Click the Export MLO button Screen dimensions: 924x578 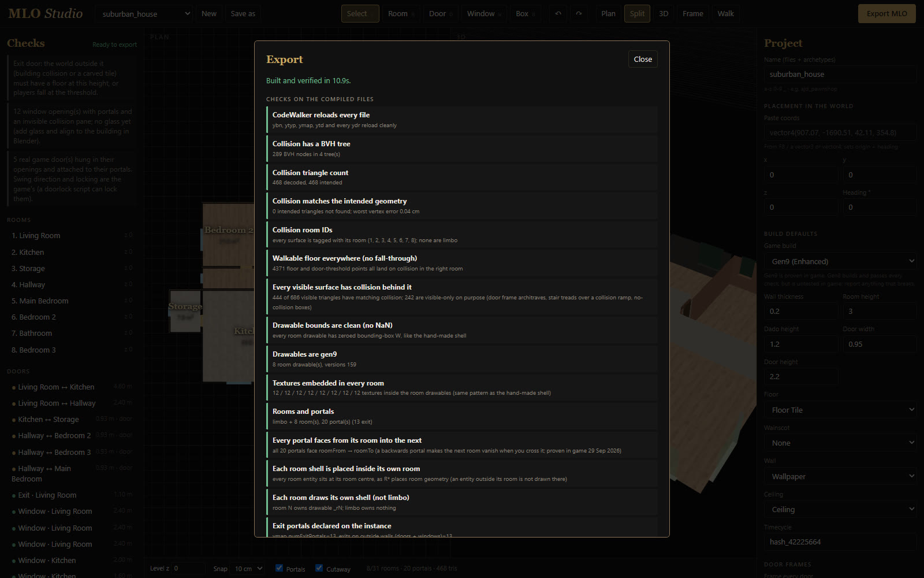click(886, 14)
